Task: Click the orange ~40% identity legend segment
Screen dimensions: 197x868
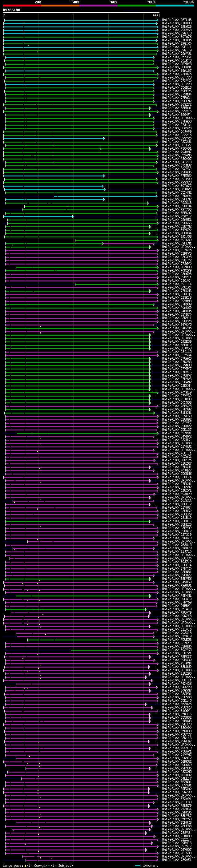Action: [x=60, y=6]
